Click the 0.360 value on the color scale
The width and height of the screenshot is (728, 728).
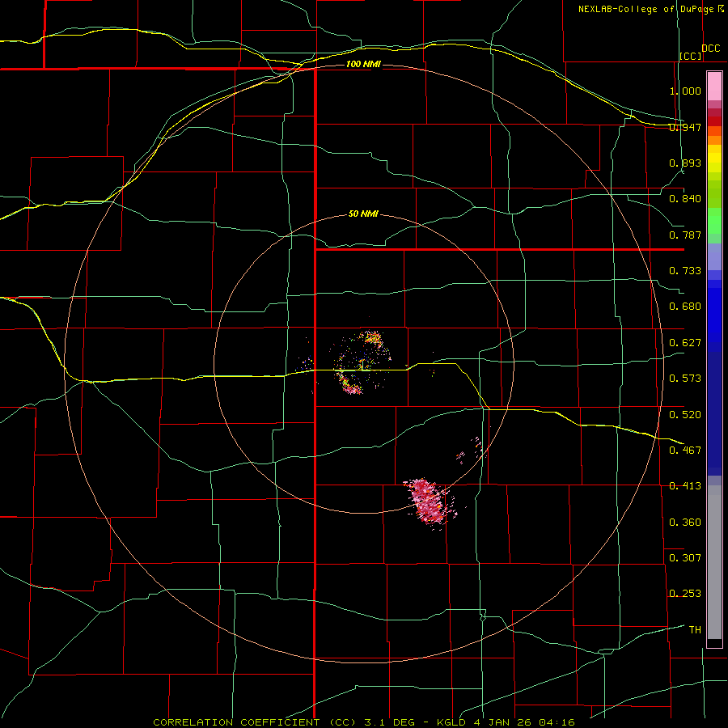[685, 523]
